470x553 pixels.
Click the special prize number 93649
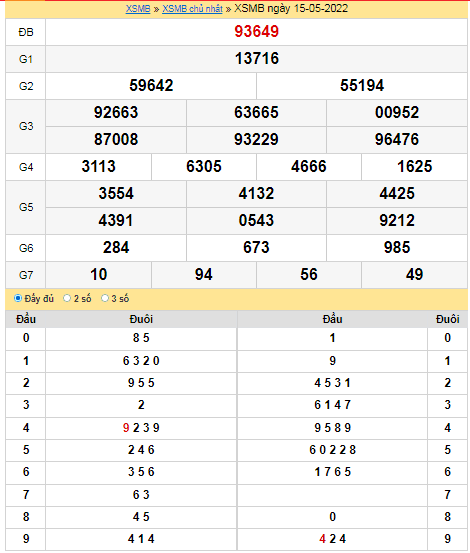[x=257, y=31]
